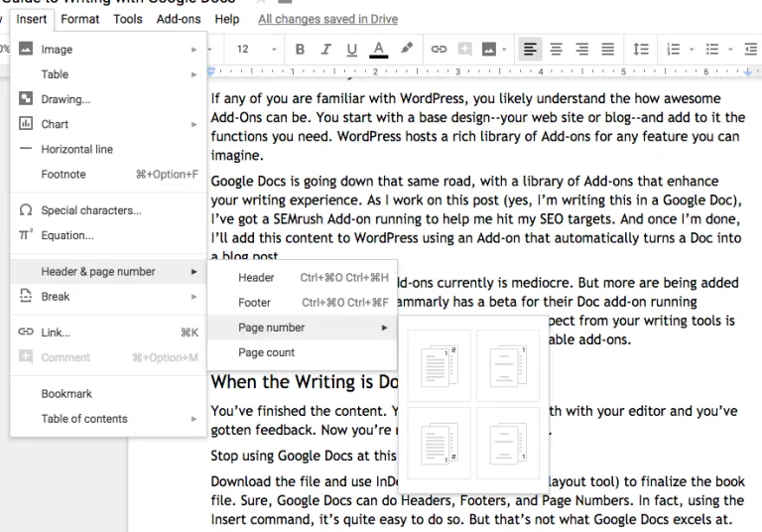
Task: Select Page number submenu entry
Action: coord(303,328)
